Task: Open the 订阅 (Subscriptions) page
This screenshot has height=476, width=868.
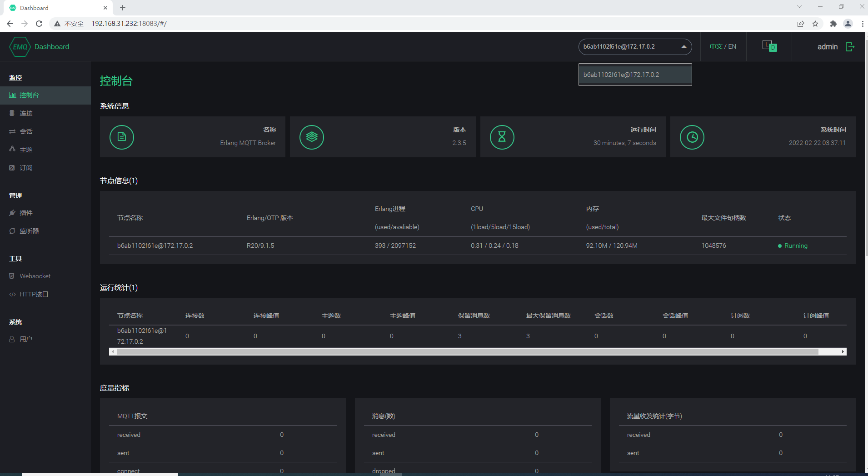Action: 26,168
